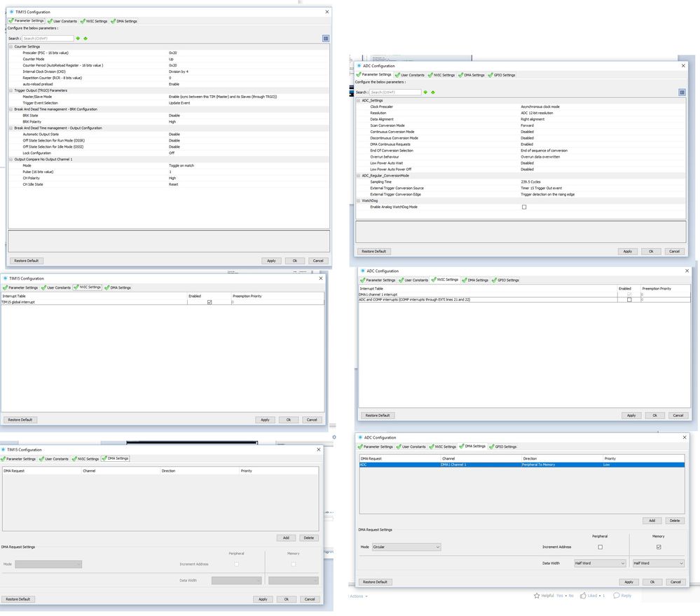Click the 'Division by 4' value

(x=179, y=71)
